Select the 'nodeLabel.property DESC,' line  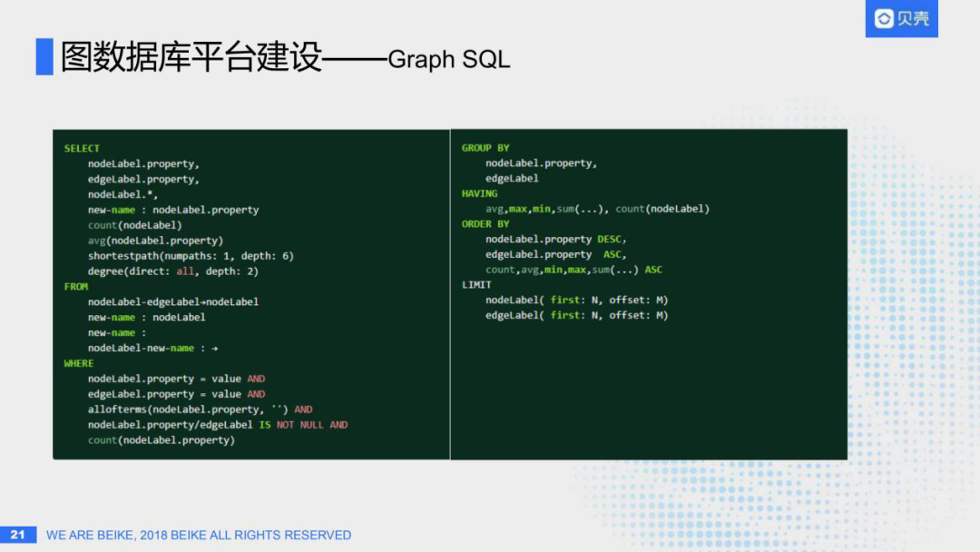click(x=555, y=240)
